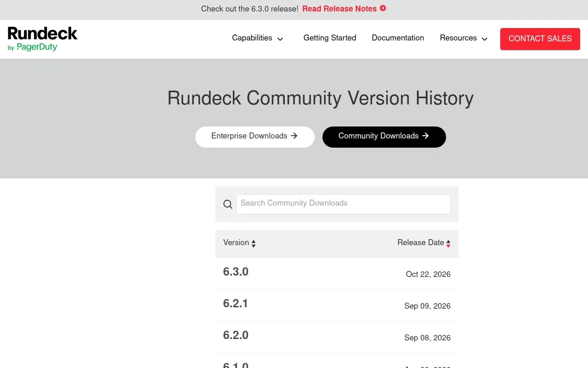Select version 6.3.0 row
Screen dimensions: 588x368
click(337, 273)
